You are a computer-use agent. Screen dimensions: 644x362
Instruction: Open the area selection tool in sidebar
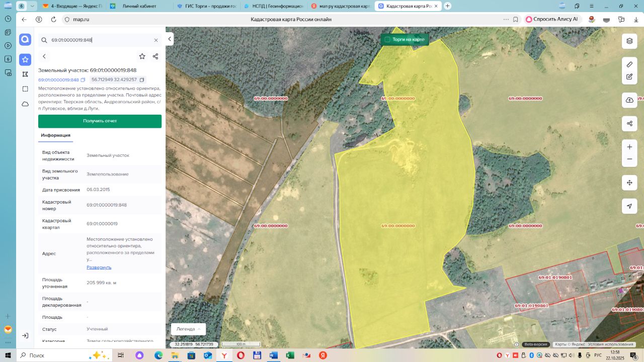(x=25, y=89)
